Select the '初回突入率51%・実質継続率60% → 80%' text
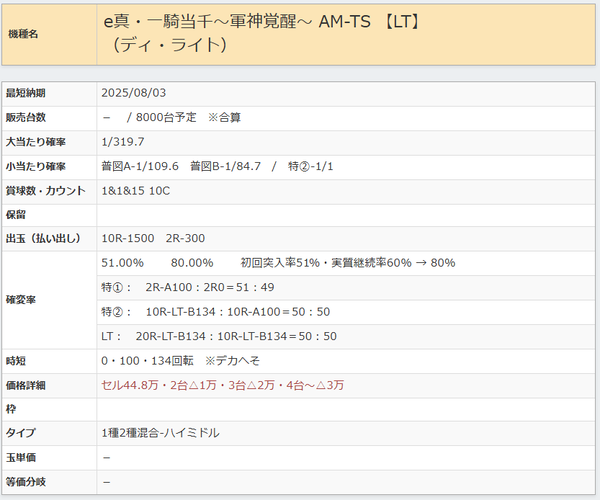Screen dimensions: 600x500 [x=348, y=263]
